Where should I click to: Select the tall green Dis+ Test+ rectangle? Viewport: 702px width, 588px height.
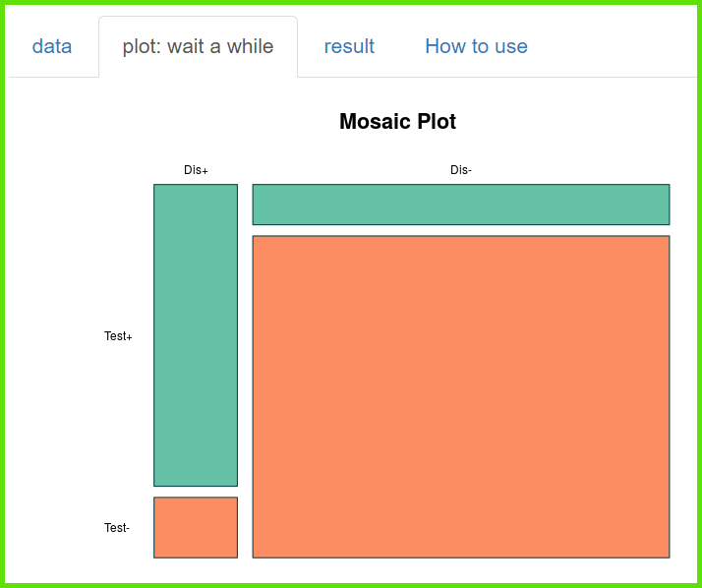click(x=196, y=334)
